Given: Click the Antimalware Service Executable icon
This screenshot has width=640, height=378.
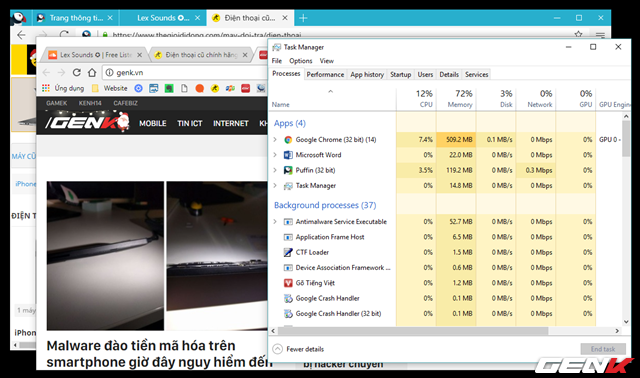Looking at the screenshot, I should 288,222.
